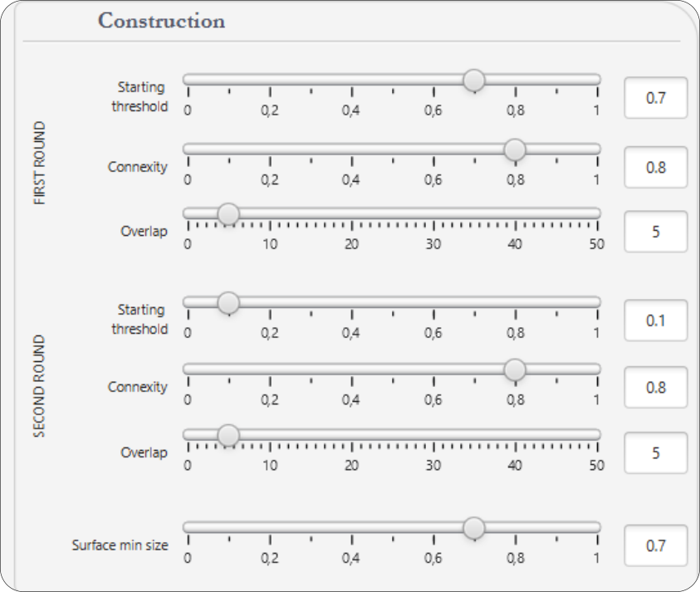Focus Second Round Starting threshold 0.1 field
700x592 pixels.
[x=655, y=320]
